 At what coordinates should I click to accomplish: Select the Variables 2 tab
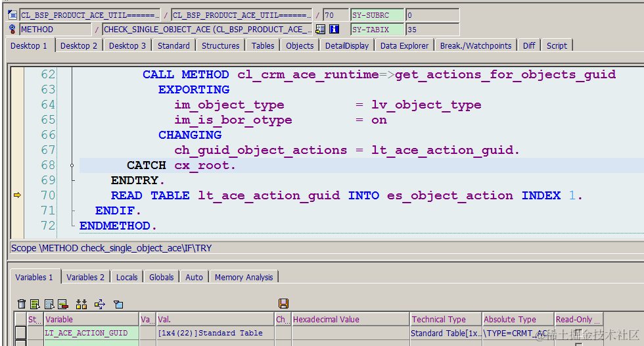(85, 278)
